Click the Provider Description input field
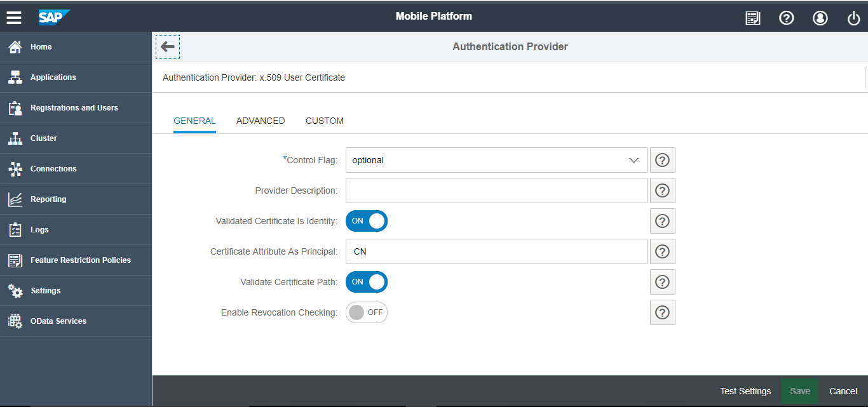 pos(496,190)
